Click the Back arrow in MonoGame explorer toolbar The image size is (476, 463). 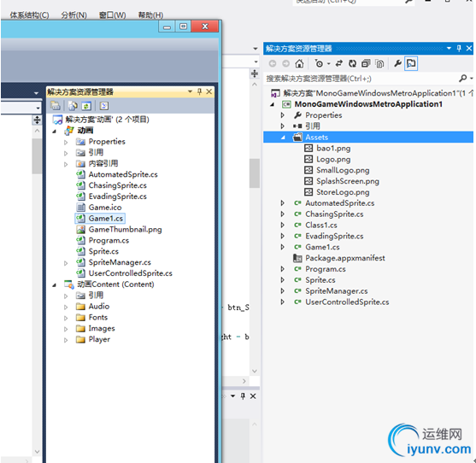(273, 64)
